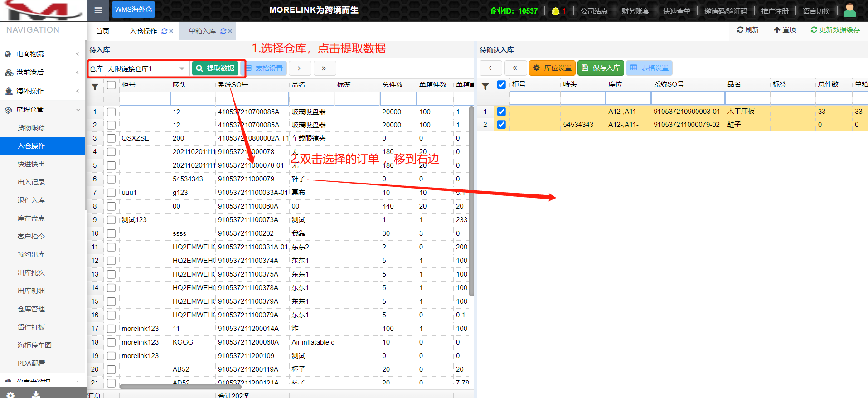Image resolution: width=868 pixels, height=398 pixels.
Task: Click the 保存入库 button
Action: 601,68
